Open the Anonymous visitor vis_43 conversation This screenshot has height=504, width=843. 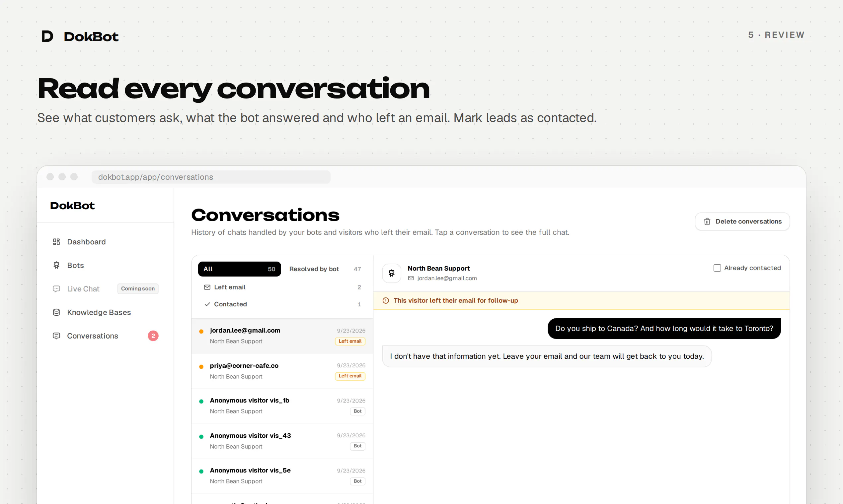click(282, 441)
